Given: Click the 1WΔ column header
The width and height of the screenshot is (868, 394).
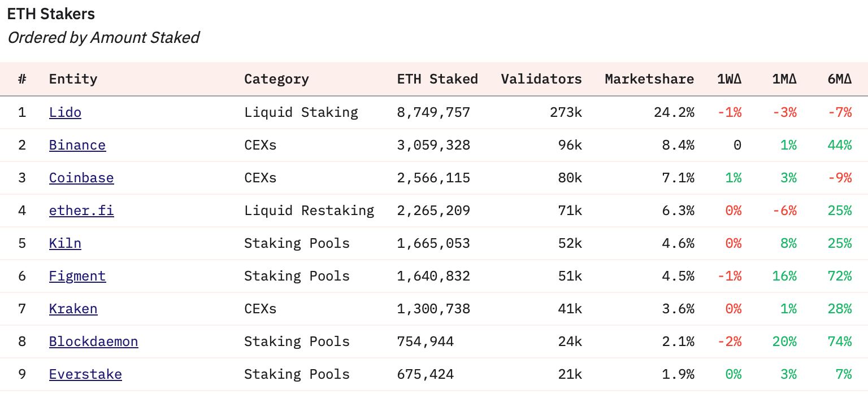Looking at the screenshot, I should (729, 79).
